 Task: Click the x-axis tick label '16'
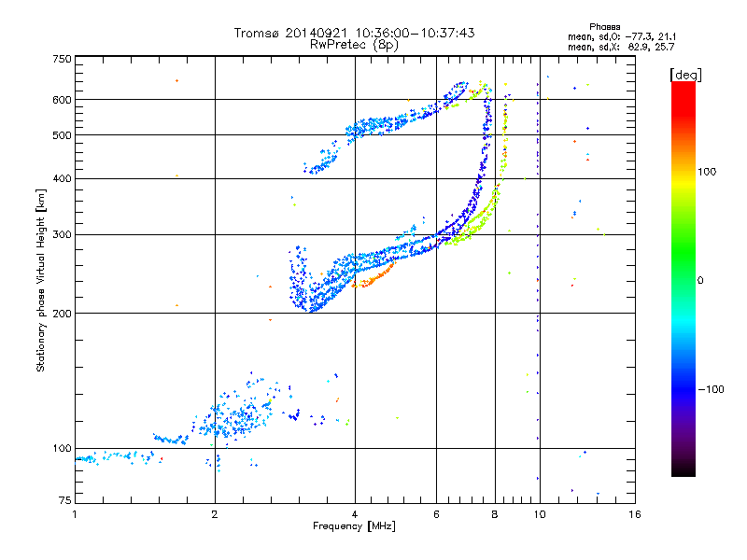(x=635, y=514)
